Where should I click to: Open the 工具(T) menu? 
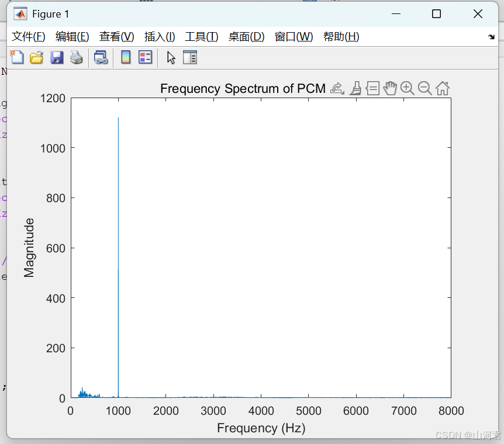coord(202,37)
